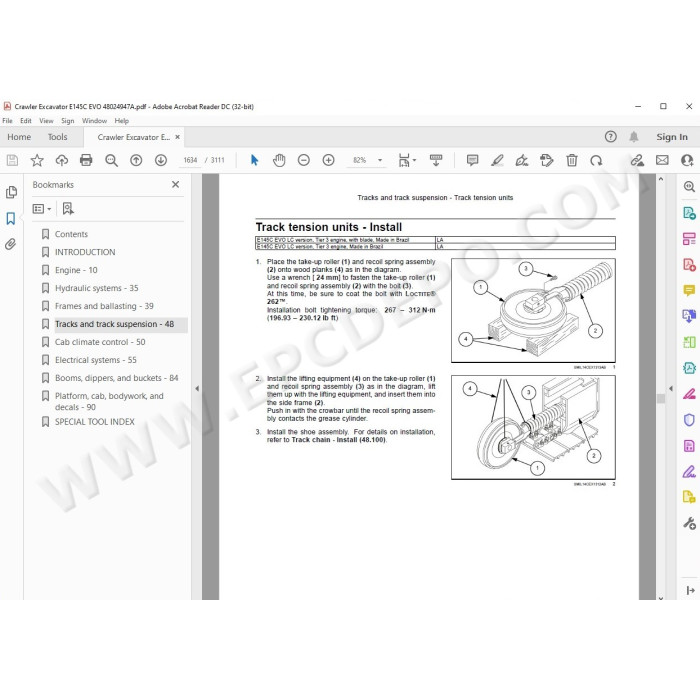
Task: Switch to the Tools tab
Action: tap(58, 137)
